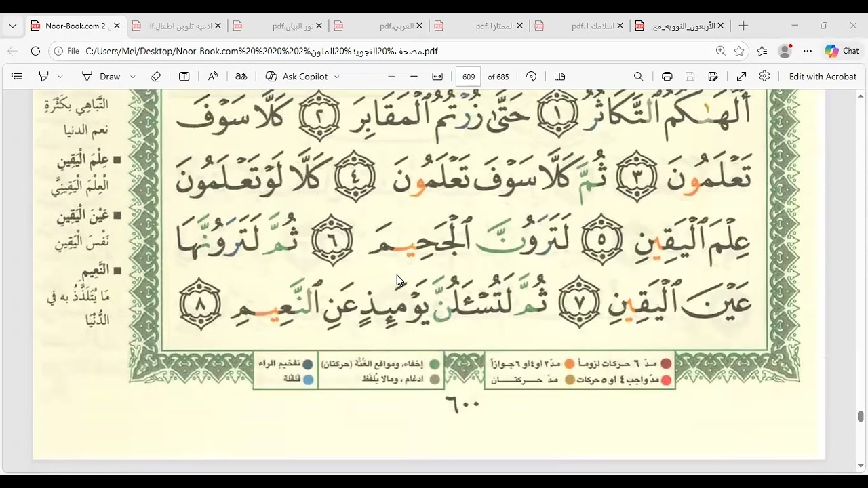Open Find in PDF search

click(x=638, y=77)
